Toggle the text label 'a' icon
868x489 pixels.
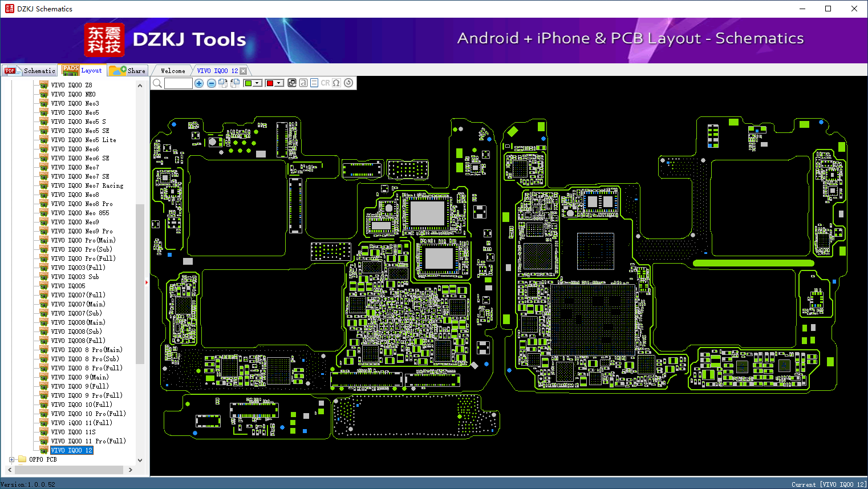[303, 83]
